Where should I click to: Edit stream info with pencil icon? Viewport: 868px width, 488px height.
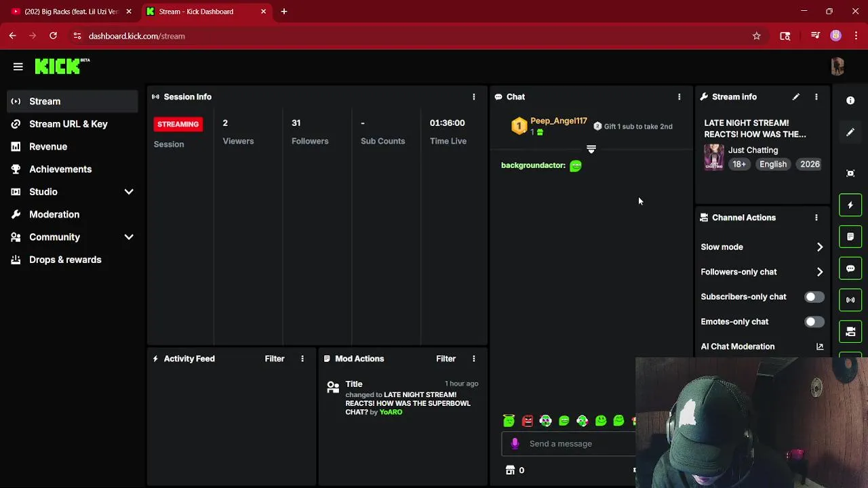click(x=796, y=97)
